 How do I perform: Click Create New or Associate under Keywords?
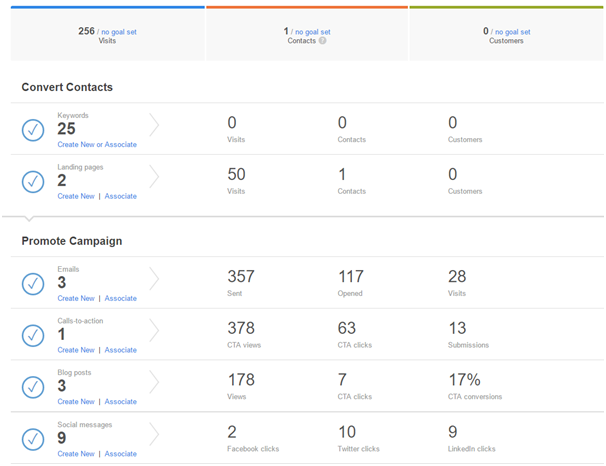pyautogui.click(x=97, y=145)
